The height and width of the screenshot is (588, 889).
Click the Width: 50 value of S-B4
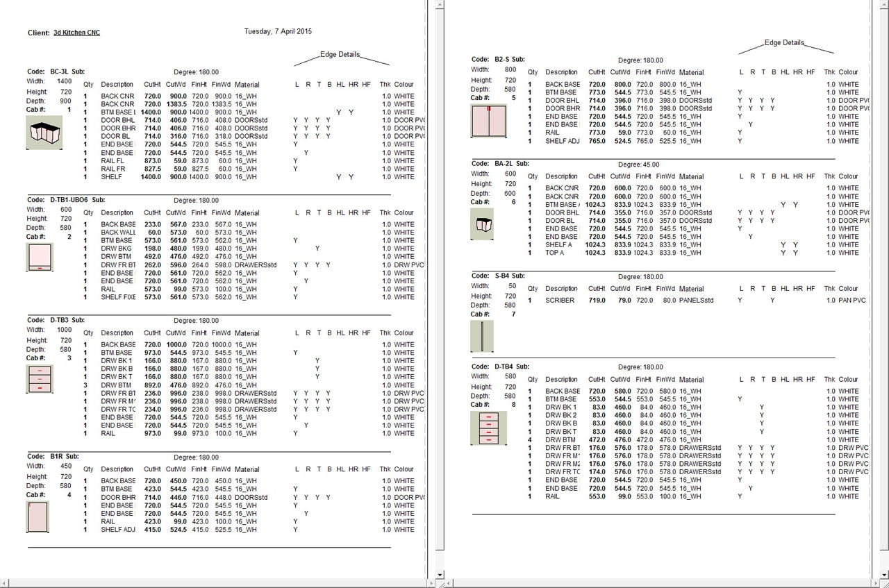coord(512,286)
